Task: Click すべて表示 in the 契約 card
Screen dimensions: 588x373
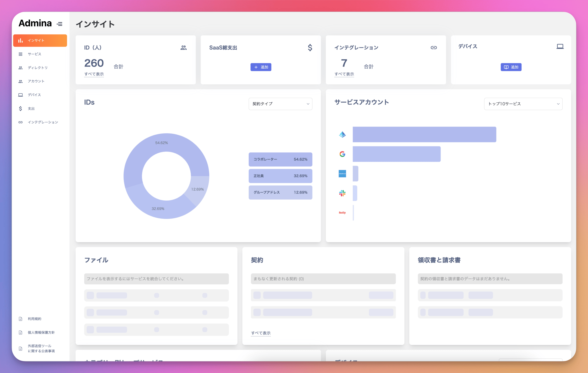Action: coord(261,333)
